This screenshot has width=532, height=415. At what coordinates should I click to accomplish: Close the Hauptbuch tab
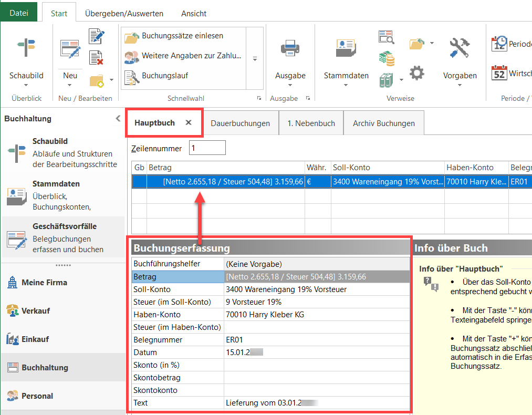point(189,122)
